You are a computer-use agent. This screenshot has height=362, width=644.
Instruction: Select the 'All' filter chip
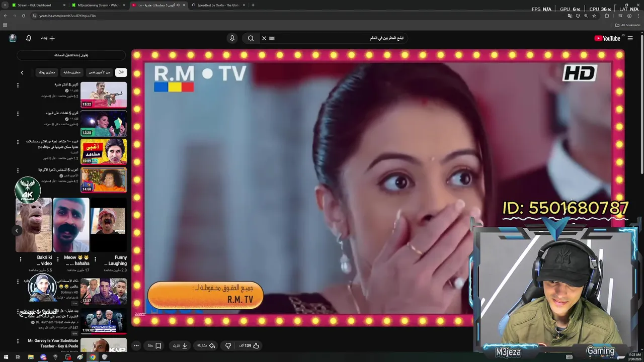[121, 72]
